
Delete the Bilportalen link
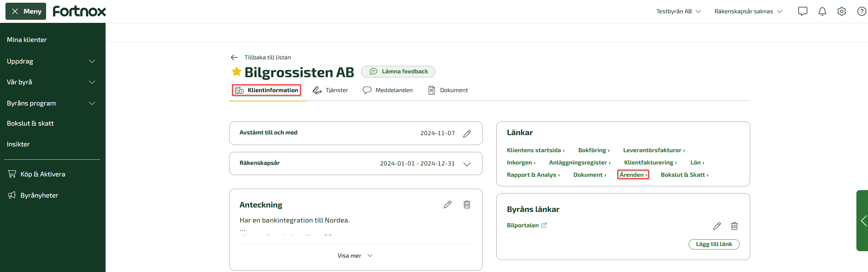pyautogui.click(x=734, y=226)
